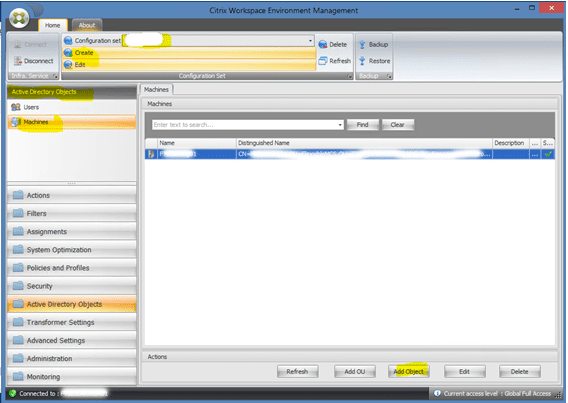568x403 pixels.
Task: Expand Backup group dialog launcher
Action: [389, 76]
